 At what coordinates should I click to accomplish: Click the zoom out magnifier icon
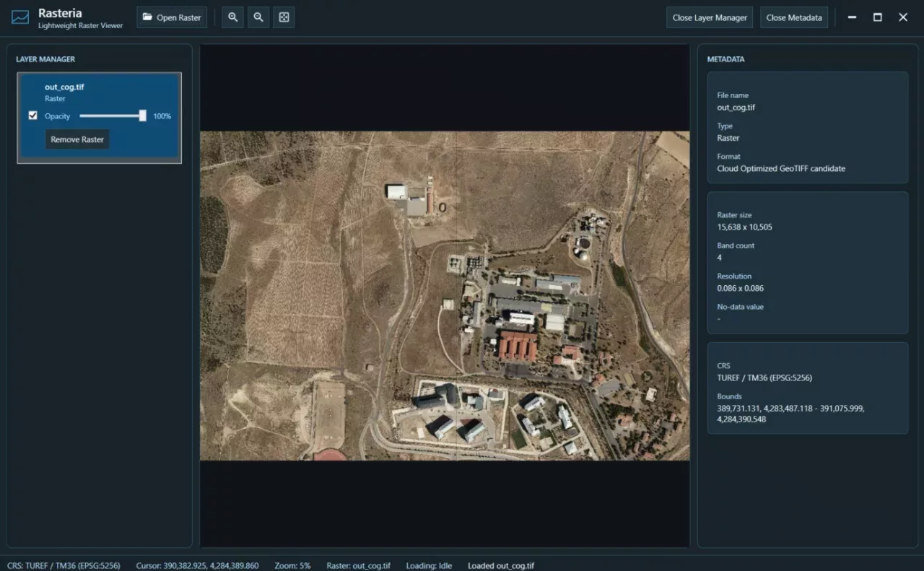[258, 17]
